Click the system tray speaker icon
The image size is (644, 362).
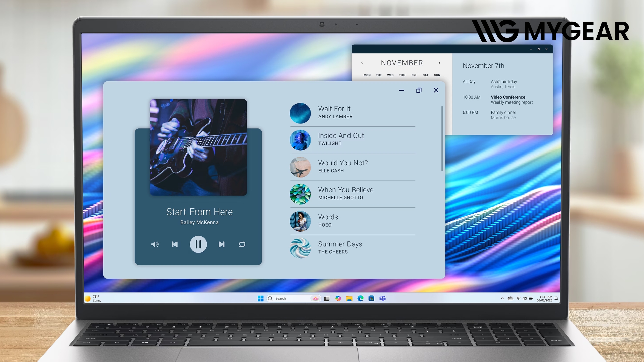point(525,298)
